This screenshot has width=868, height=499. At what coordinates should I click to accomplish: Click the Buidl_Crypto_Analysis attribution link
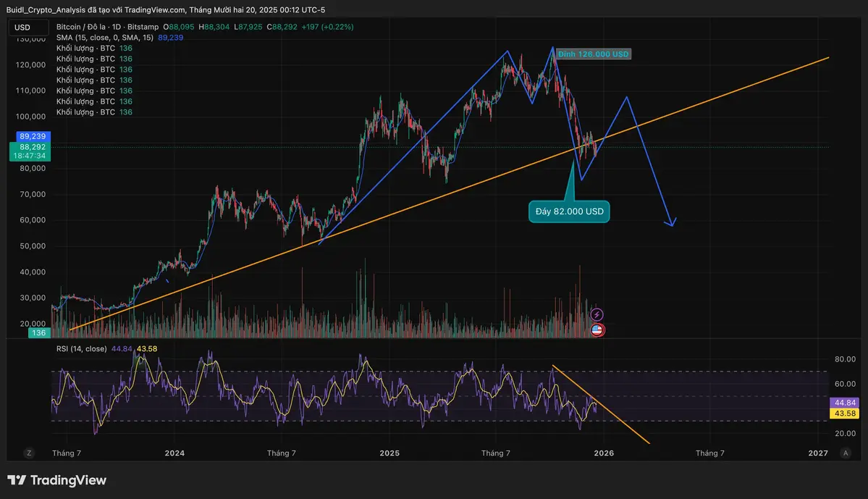coord(47,9)
